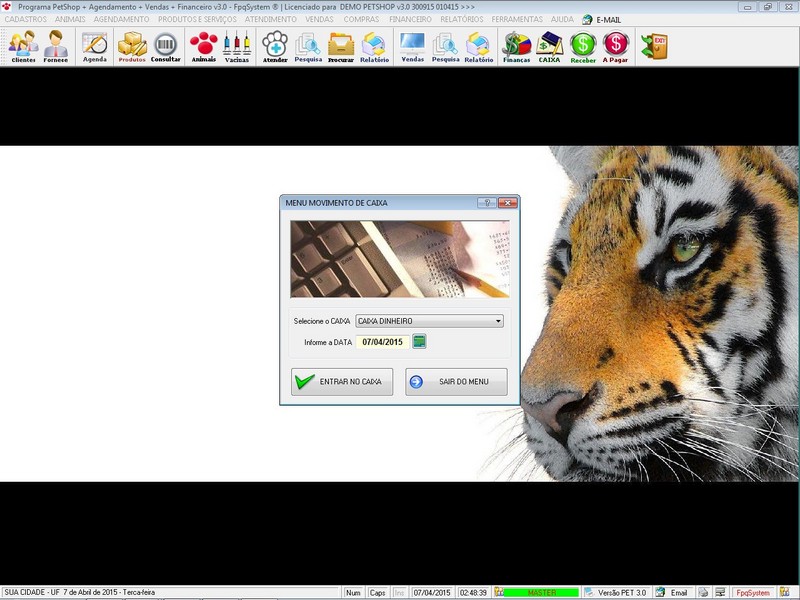Open the Clientes registration icon
Screen dimensions: 800x600
point(23,46)
